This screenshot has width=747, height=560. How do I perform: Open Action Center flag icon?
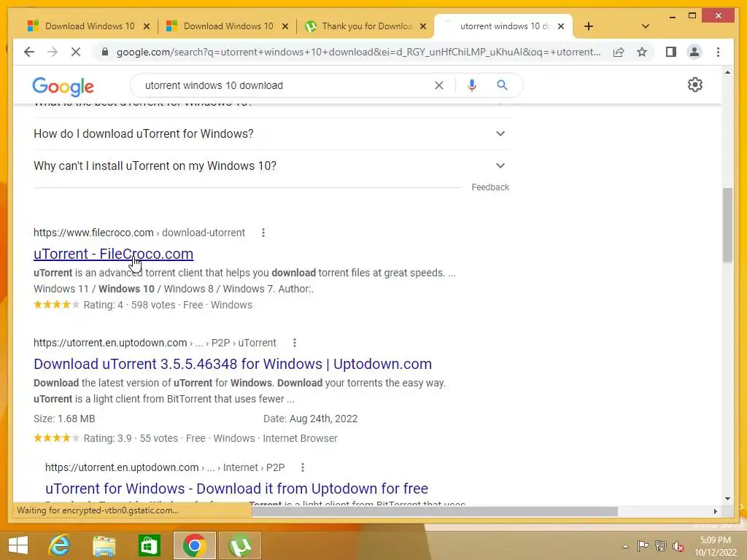[643, 546]
